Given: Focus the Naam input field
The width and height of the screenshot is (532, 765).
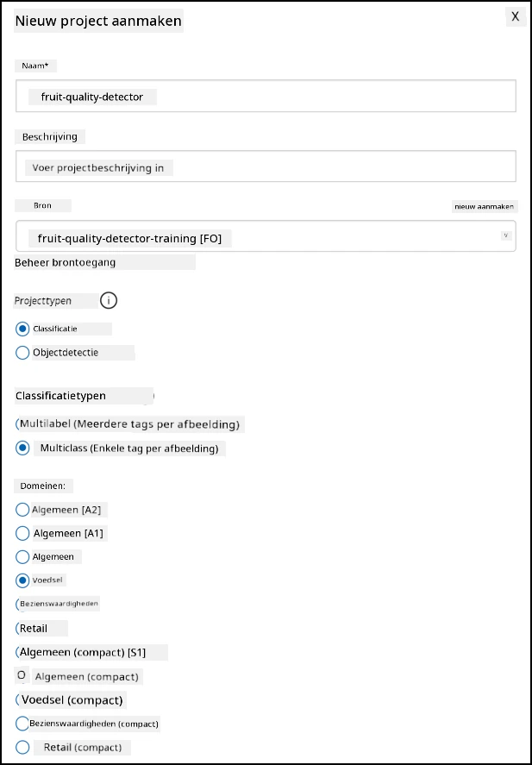Looking at the screenshot, I should (266, 96).
